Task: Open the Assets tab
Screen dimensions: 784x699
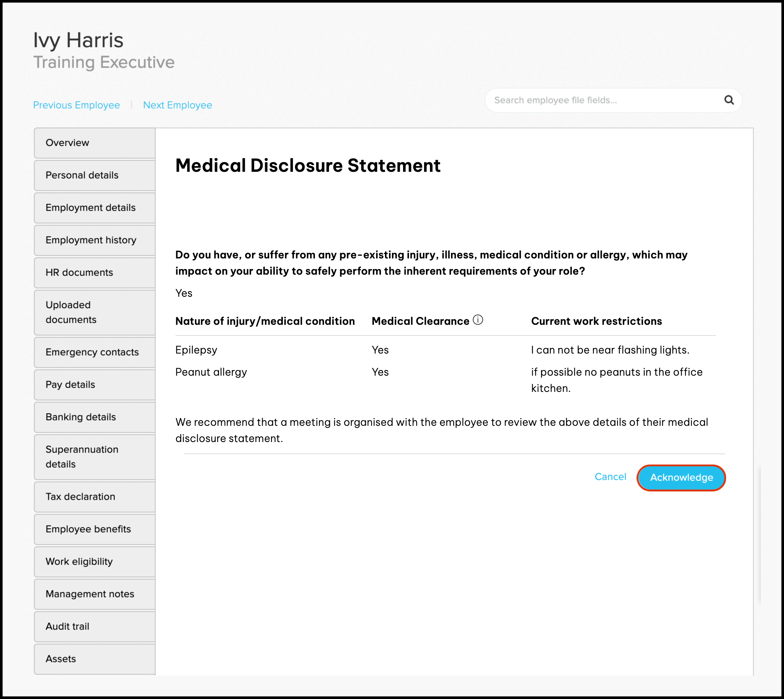Action: point(95,659)
